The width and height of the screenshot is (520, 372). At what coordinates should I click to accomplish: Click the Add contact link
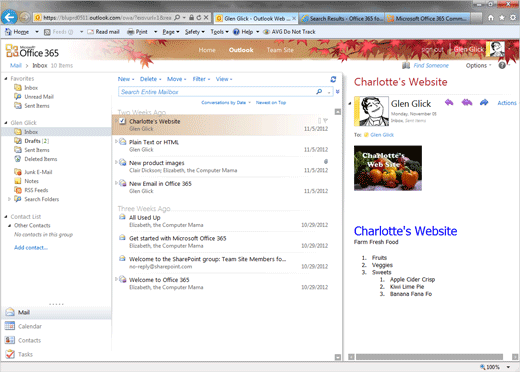pyautogui.click(x=31, y=247)
